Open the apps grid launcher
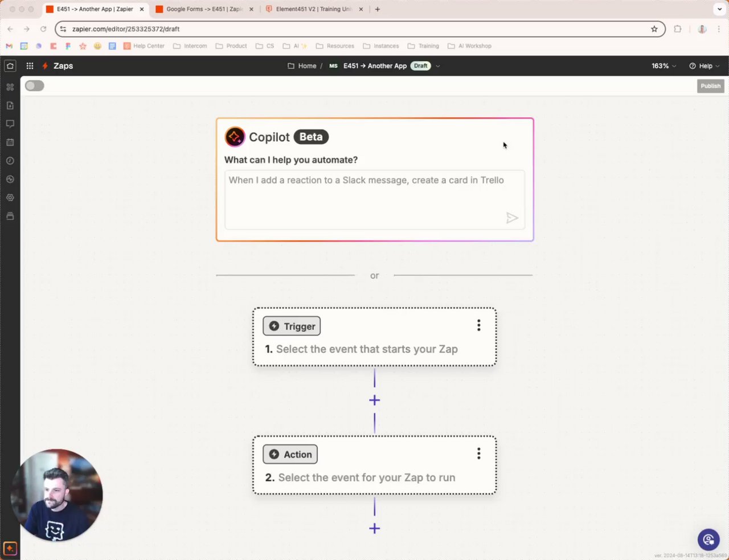This screenshot has height=560, width=729. click(30, 66)
